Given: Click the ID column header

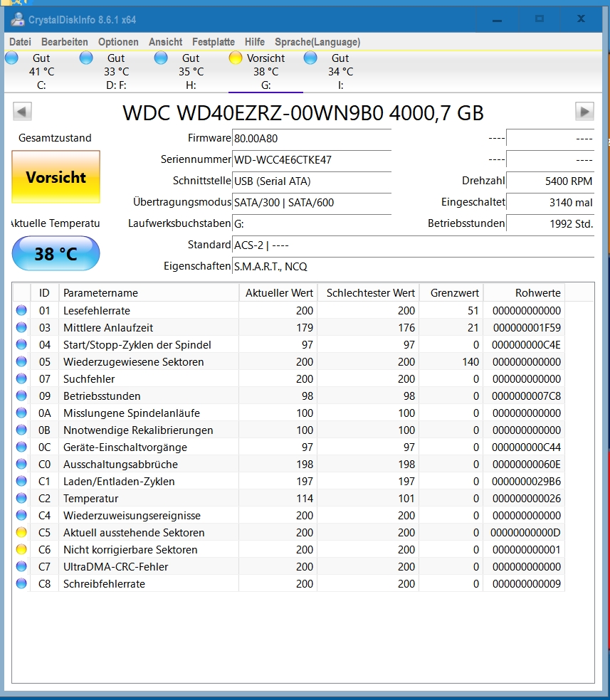Looking at the screenshot, I should coord(44,293).
